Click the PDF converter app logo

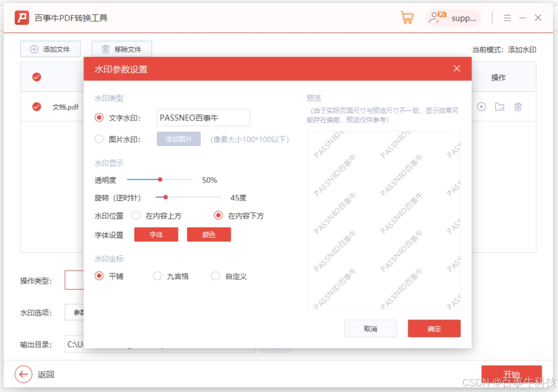pyautogui.click(x=22, y=18)
